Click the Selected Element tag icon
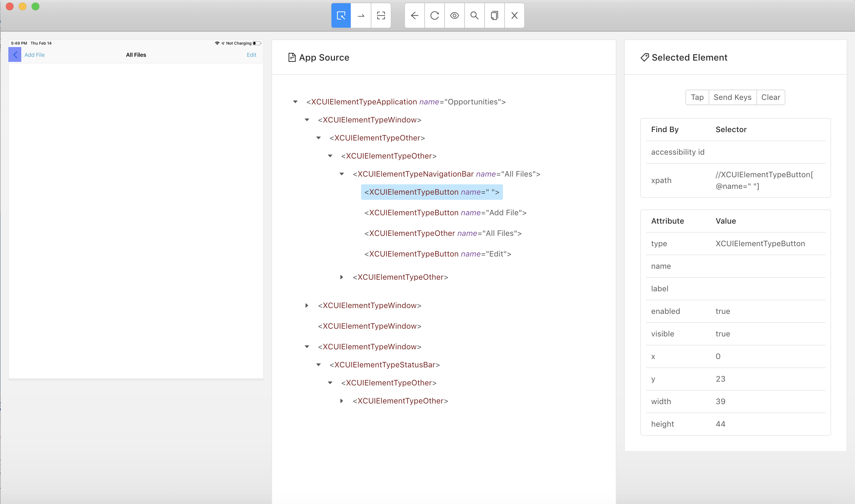 coord(644,57)
